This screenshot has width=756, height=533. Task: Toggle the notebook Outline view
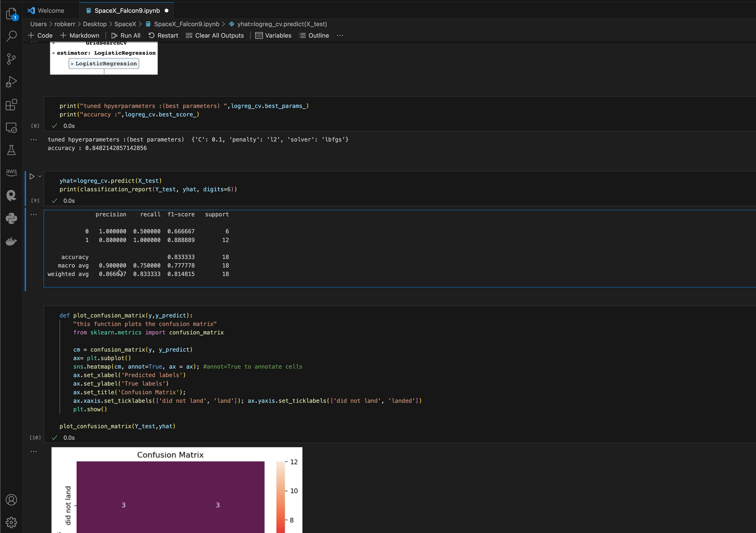pyautogui.click(x=314, y=35)
